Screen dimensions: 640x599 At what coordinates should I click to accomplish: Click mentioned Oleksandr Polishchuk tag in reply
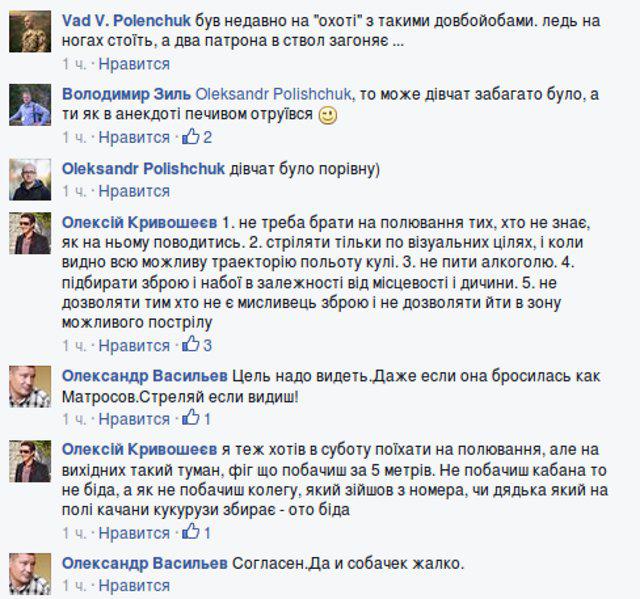(x=273, y=94)
